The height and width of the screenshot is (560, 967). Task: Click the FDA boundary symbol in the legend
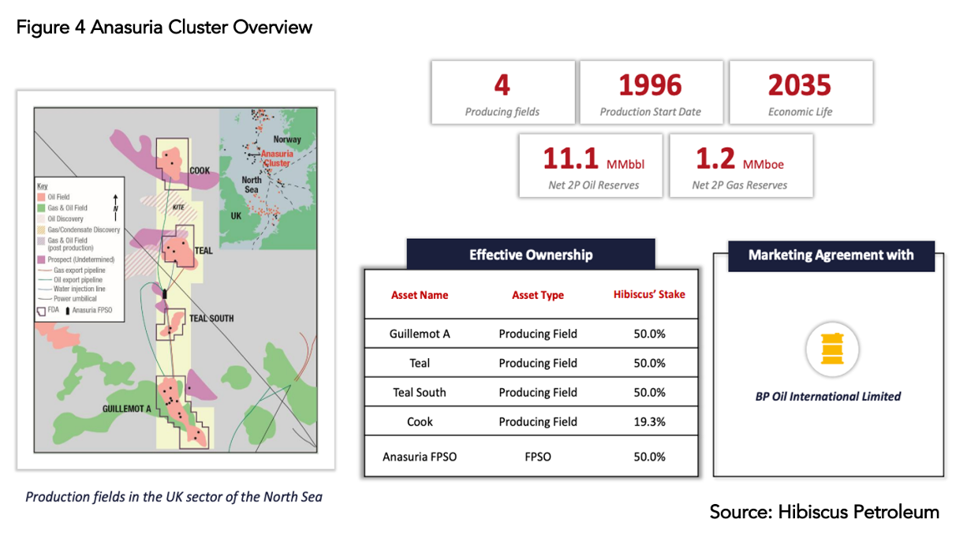click(x=41, y=312)
